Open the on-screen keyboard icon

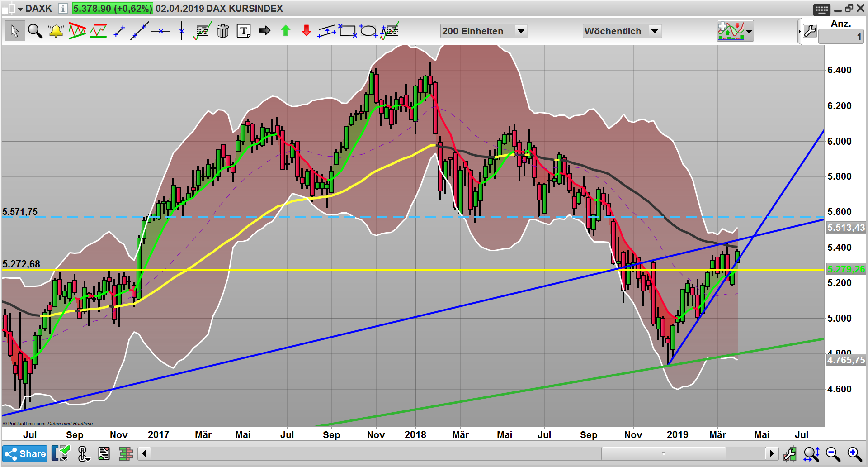pyautogui.click(x=822, y=9)
